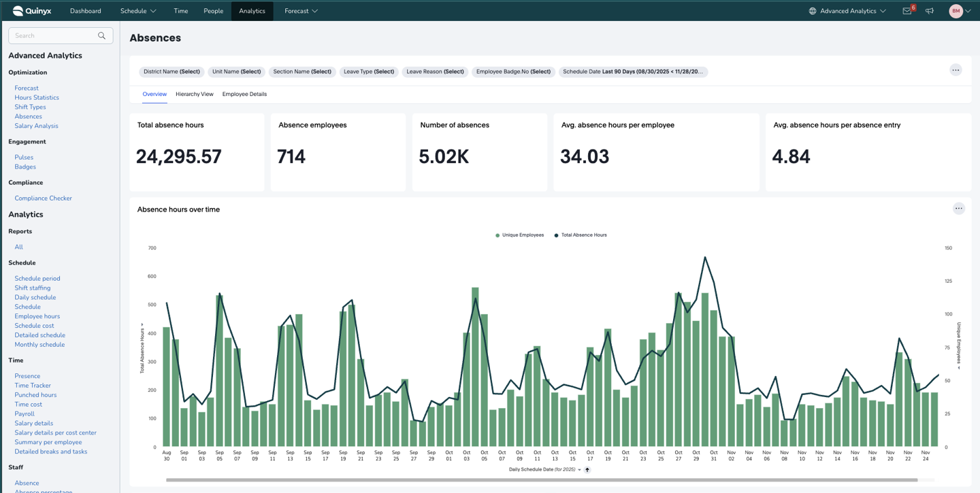The image size is (980, 493).
Task: Open Absence hours over time chart menu
Action: (x=958, y=209)
